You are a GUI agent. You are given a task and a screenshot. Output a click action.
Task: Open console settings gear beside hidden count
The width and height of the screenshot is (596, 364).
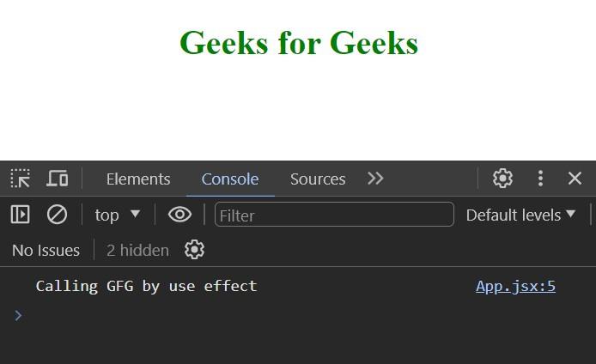click(x=194, y=250)
